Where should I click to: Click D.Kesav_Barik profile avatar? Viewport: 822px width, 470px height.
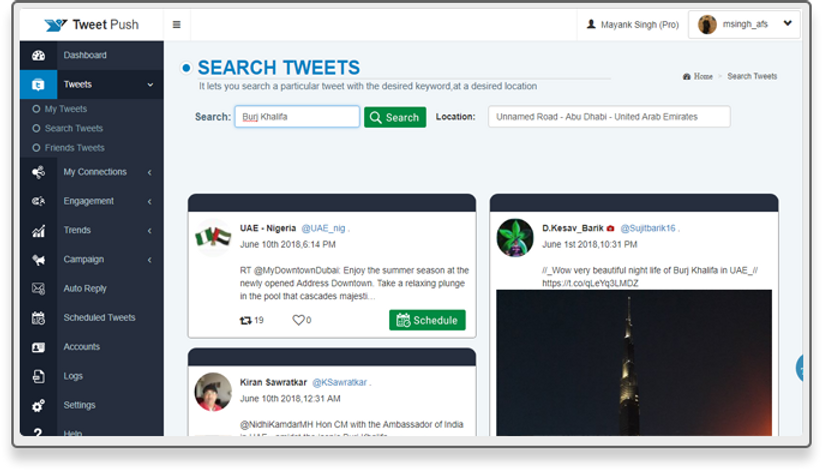point(515,237)
